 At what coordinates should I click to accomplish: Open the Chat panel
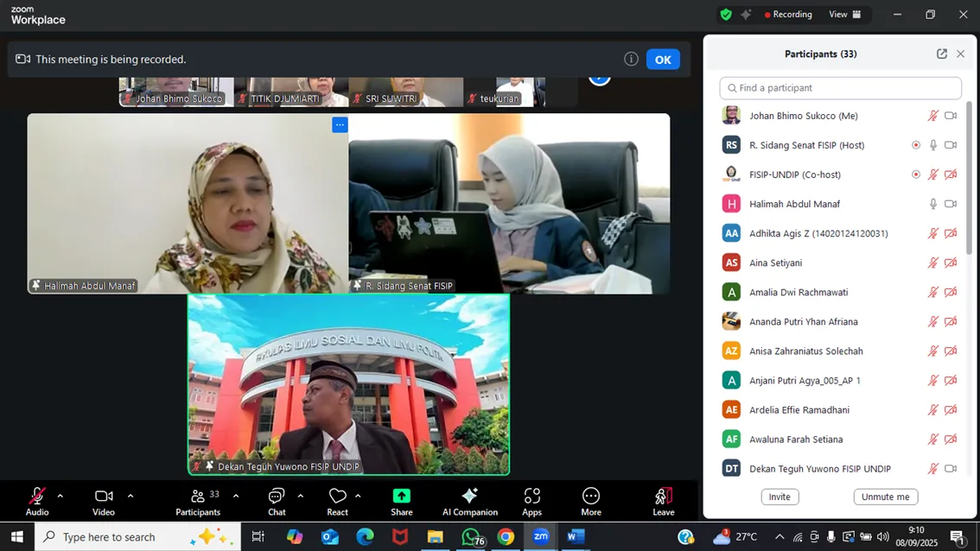(x=277, y=497)
